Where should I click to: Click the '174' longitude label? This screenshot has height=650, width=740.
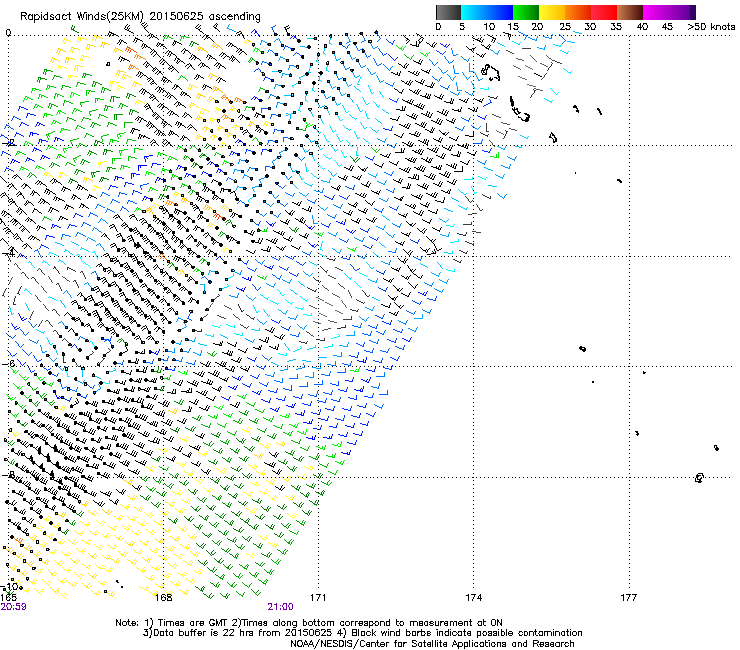[x=473, y=597]
